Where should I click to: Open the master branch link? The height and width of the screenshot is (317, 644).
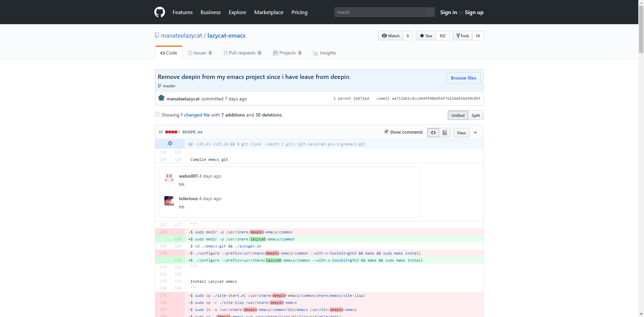[169, 86]
